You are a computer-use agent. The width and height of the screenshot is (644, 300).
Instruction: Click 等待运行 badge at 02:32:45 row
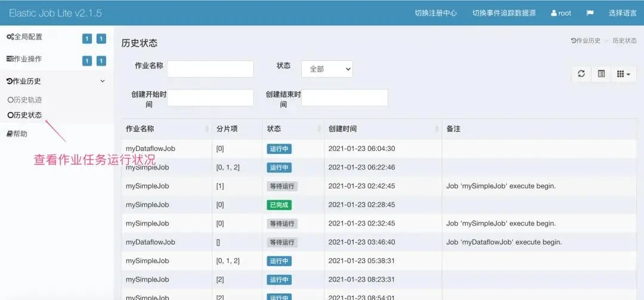tap(281, 224)
